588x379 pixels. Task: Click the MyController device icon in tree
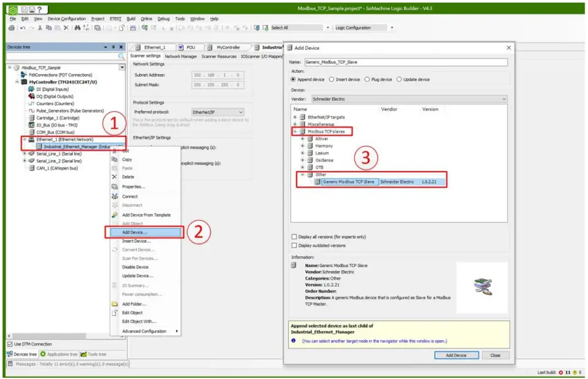pyautogui.click(x=24, y=82)
